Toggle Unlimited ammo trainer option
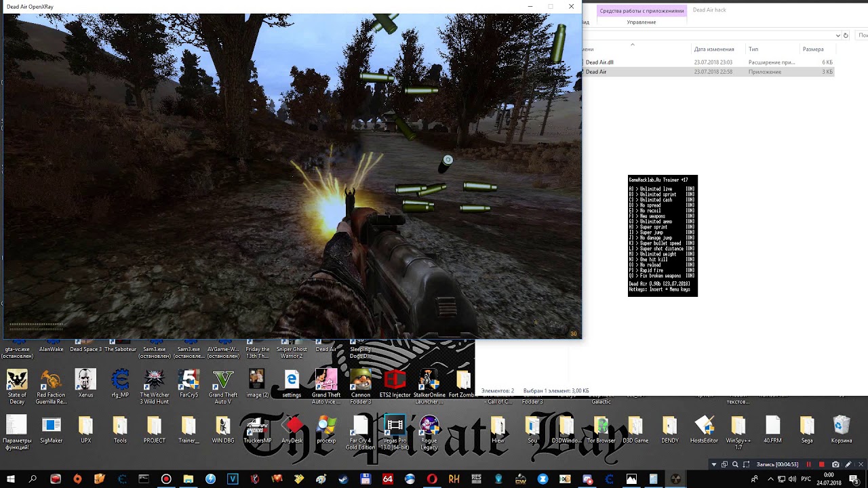This screenshot has height=488, width=868. coord(662,222)
